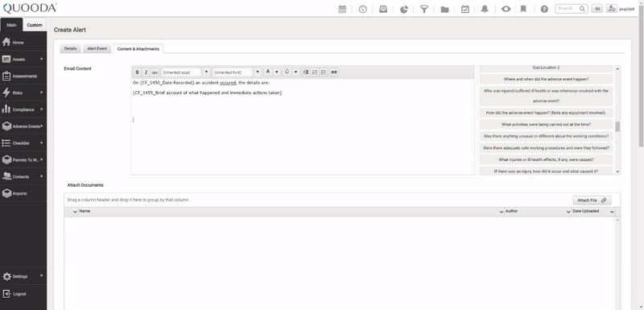Click into the email content text area

pos(303,127)
